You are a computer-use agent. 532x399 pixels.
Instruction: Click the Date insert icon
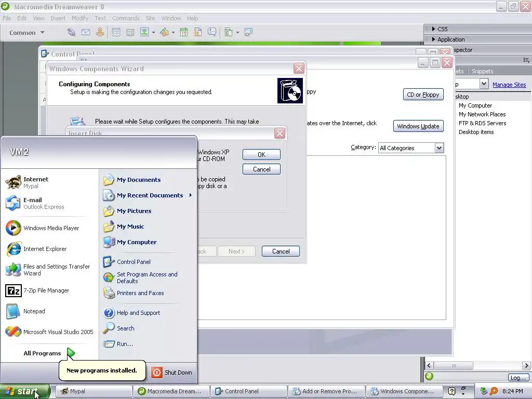(x=184, y=32)
